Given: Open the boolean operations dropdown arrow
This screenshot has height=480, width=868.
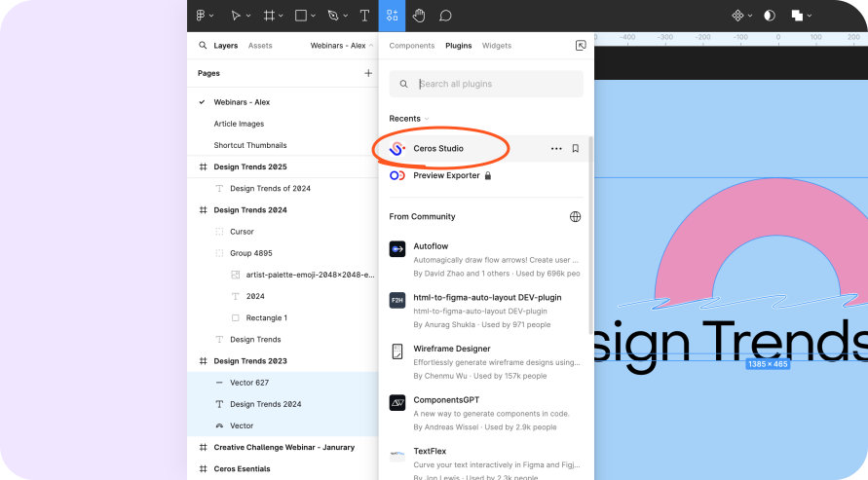Looking at the screenshot, I should (810, 16).
